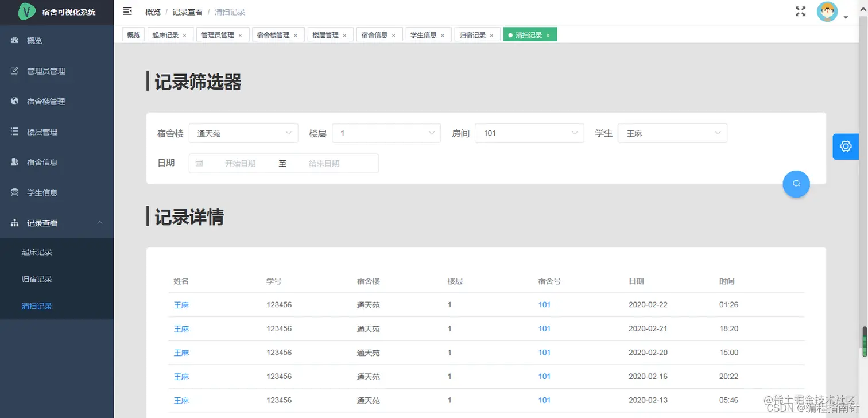The width and height of the screenshot is (868, 418).
Task: Click the round blue search button
Action: click(x=796, y=184)
